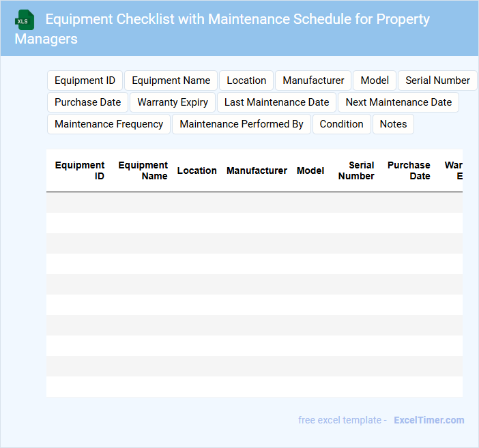The height and width of the screenshot is (448, 479).
Task: Choose the Manufacturer tag
Action: click(313, 80)
